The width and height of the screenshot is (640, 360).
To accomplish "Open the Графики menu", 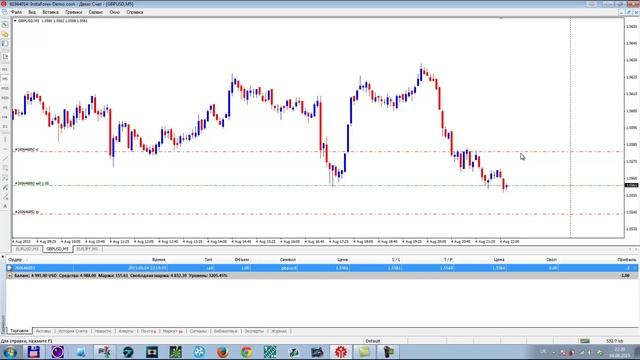I will pos(73,12).
